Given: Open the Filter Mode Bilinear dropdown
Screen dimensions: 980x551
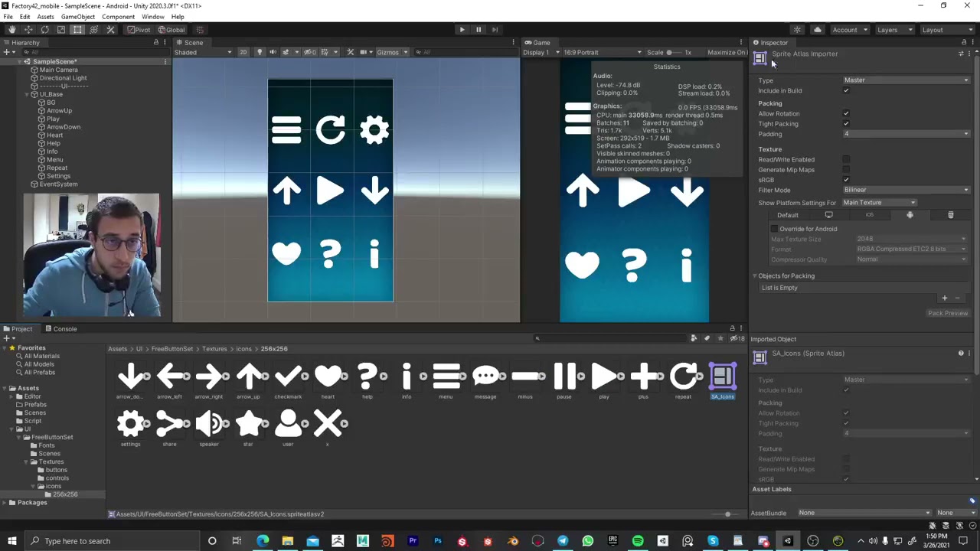Looking at the screenshot, I should click(906, 190).
